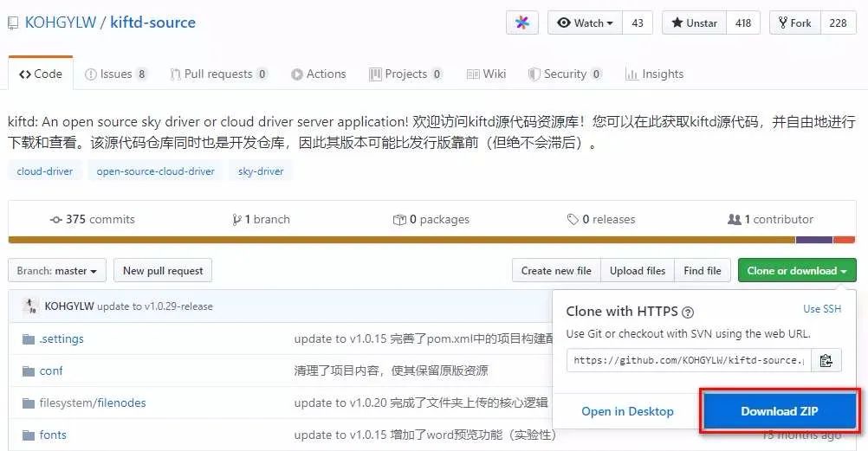Viewport: 868px width, 451px height.
Task: Click the sky-driver topic tag
Action: [261, 171]
